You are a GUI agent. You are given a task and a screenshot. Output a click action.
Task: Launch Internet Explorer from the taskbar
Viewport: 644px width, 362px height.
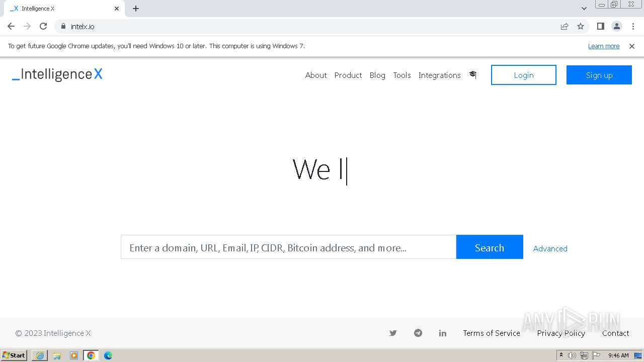(x=40, y=355)
